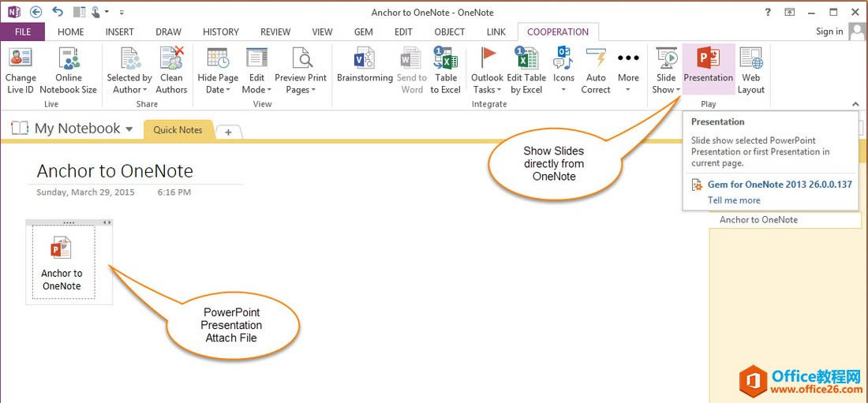The height and width of the screenshot is (403, 868).
Task: Click the Clean Authors icon
Action: pos(171,58)
